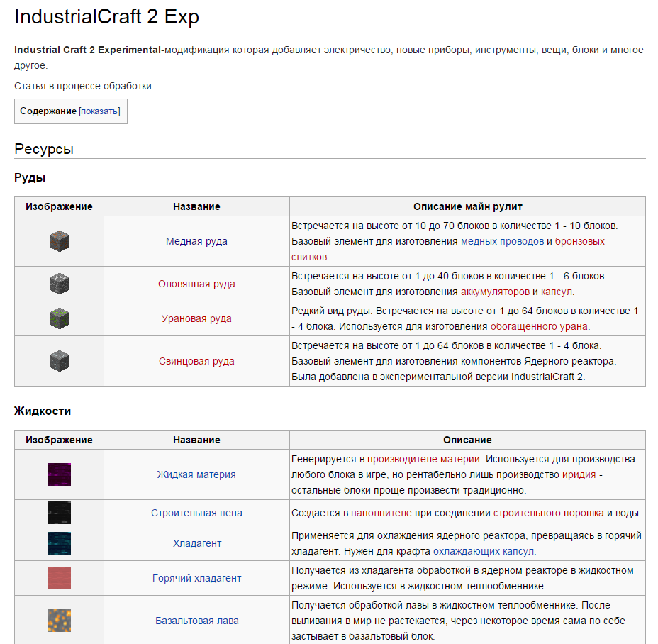Follow the обогащённого урана link
The height and width of the screenshot is (644, 658).
pos(539,326)
